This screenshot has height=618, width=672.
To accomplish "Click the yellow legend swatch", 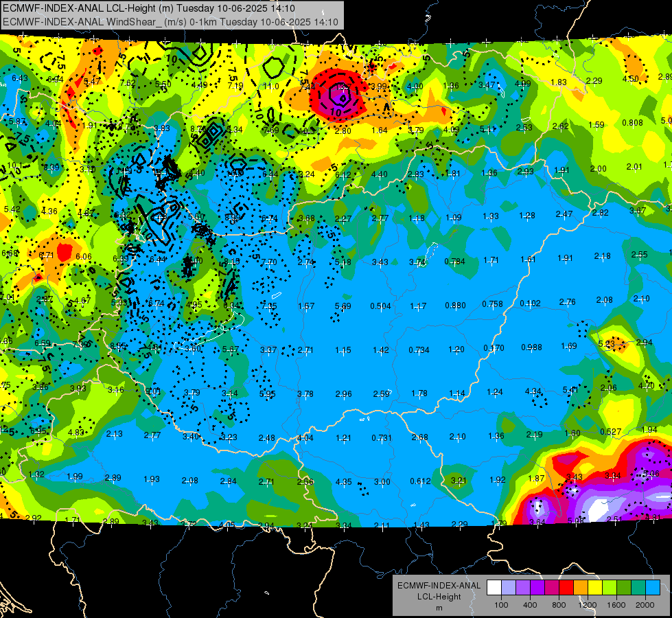I will 595,587.
